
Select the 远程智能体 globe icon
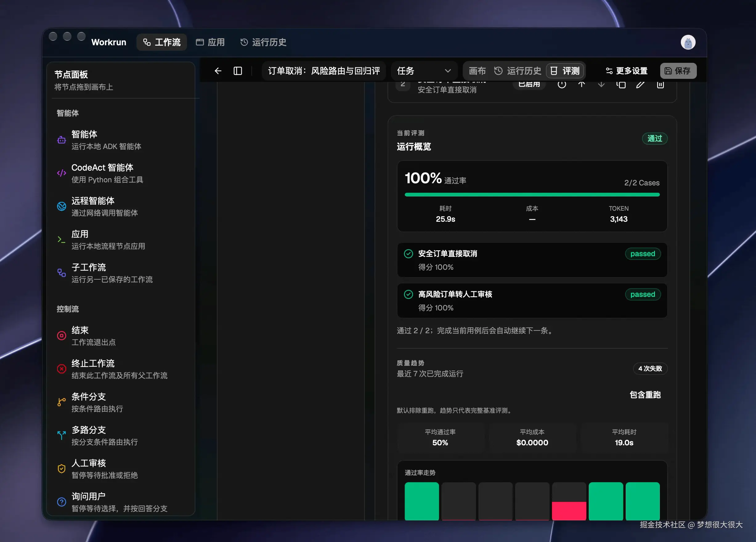[x=62, y=207]
